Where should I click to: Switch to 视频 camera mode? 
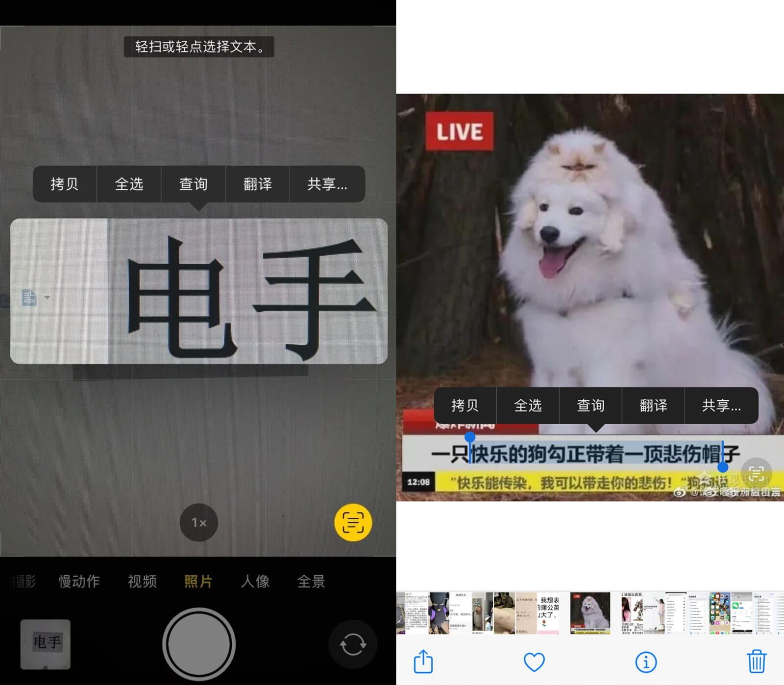click(142, 582)
